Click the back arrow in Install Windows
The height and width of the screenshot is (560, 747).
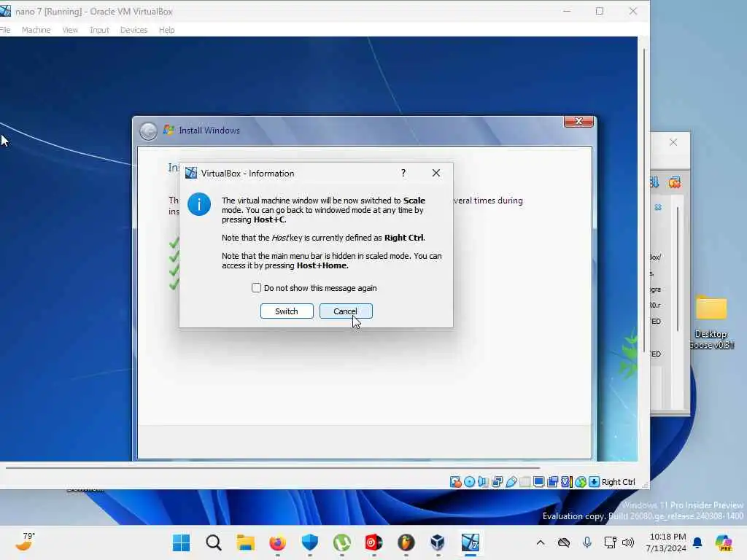(148, 131)
